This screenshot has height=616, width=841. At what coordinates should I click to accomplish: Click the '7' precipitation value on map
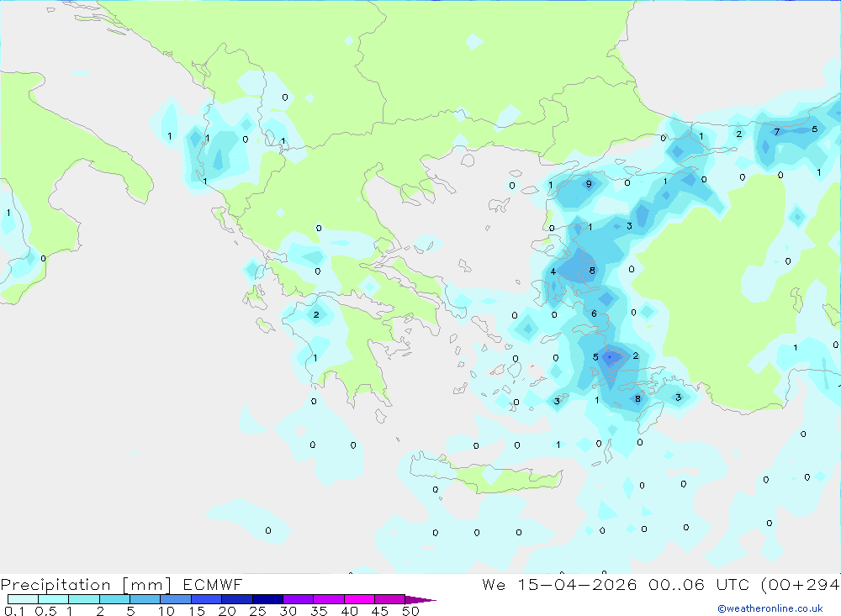(776, 131)
